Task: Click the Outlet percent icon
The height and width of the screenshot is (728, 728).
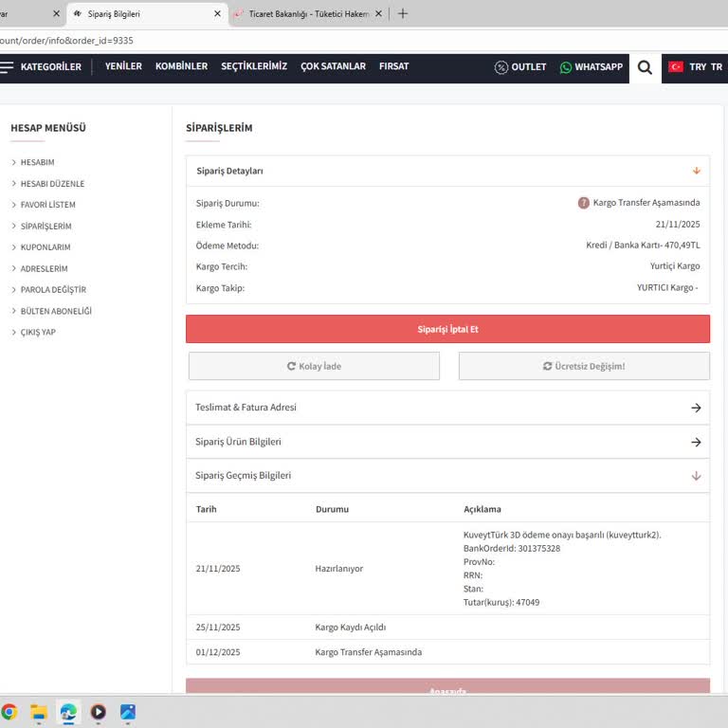Action: point(501,67)
